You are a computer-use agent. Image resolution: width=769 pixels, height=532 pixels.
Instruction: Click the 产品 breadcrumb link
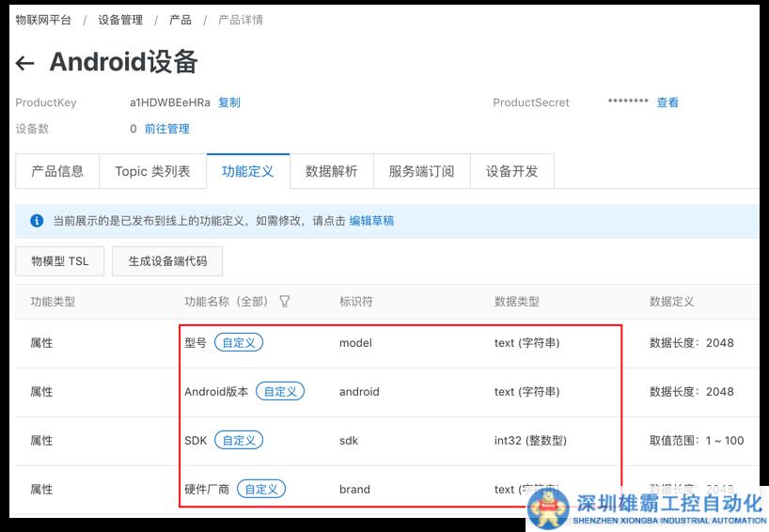(180, 20)
